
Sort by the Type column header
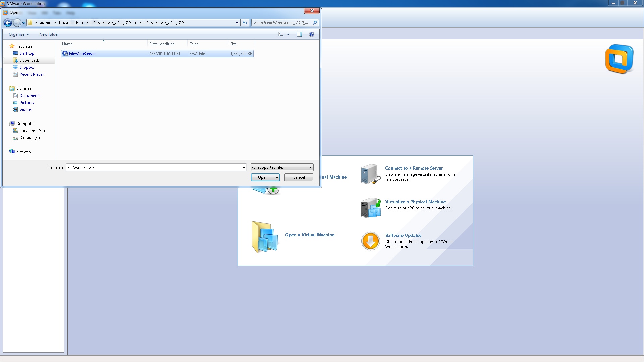click(x=208, y=44)
